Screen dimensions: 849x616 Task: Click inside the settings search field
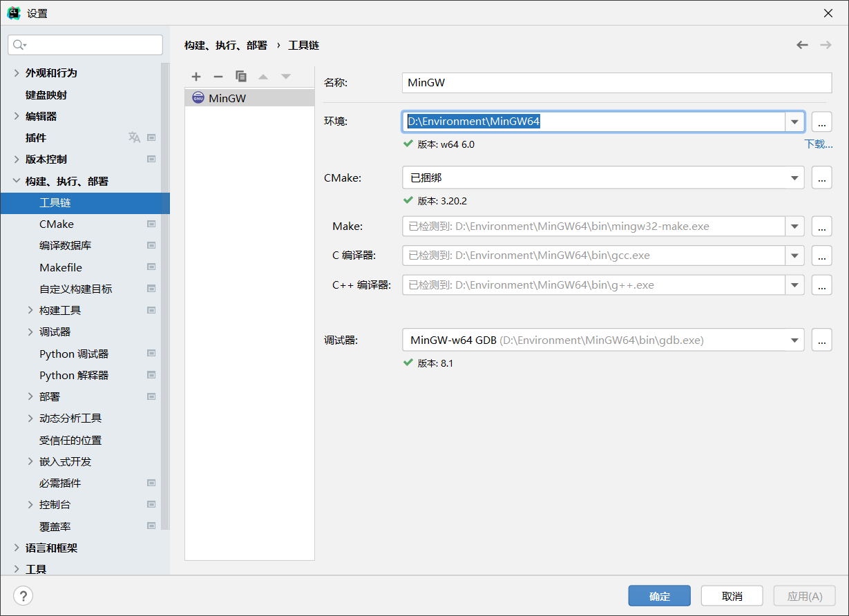point(85,44)
